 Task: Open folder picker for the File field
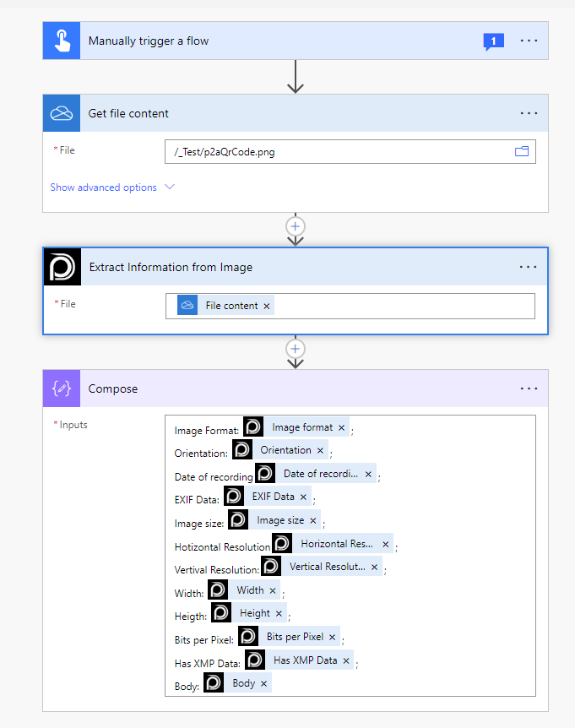[x=522, y=151]
